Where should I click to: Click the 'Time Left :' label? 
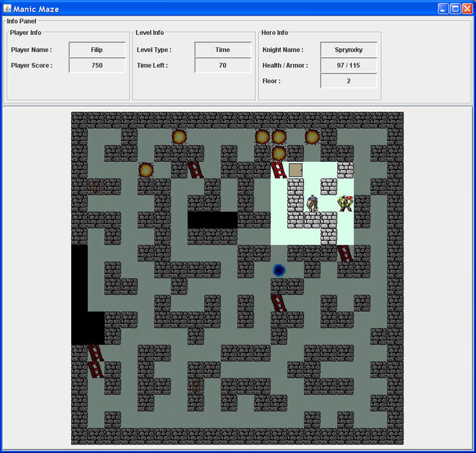(152, 65)
